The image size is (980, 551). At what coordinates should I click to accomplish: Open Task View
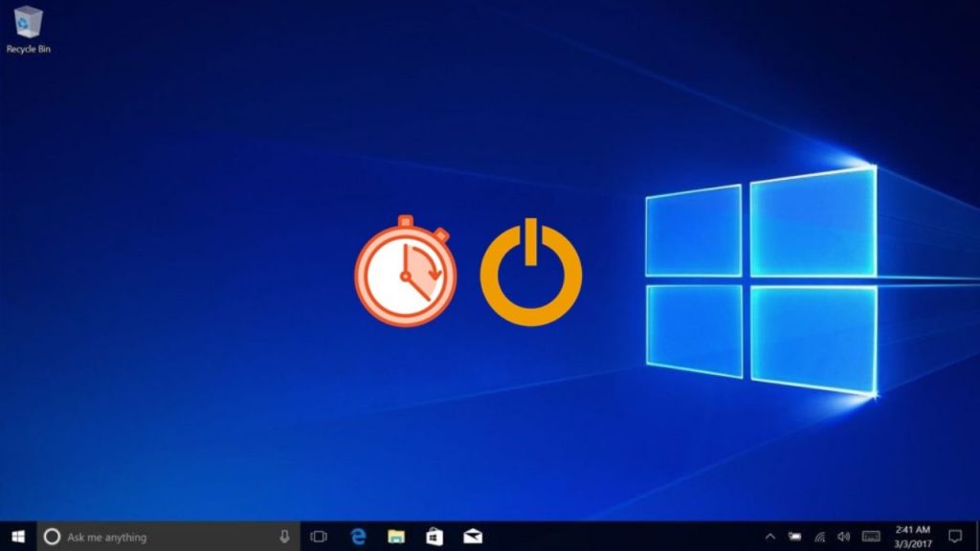(320, 537)
